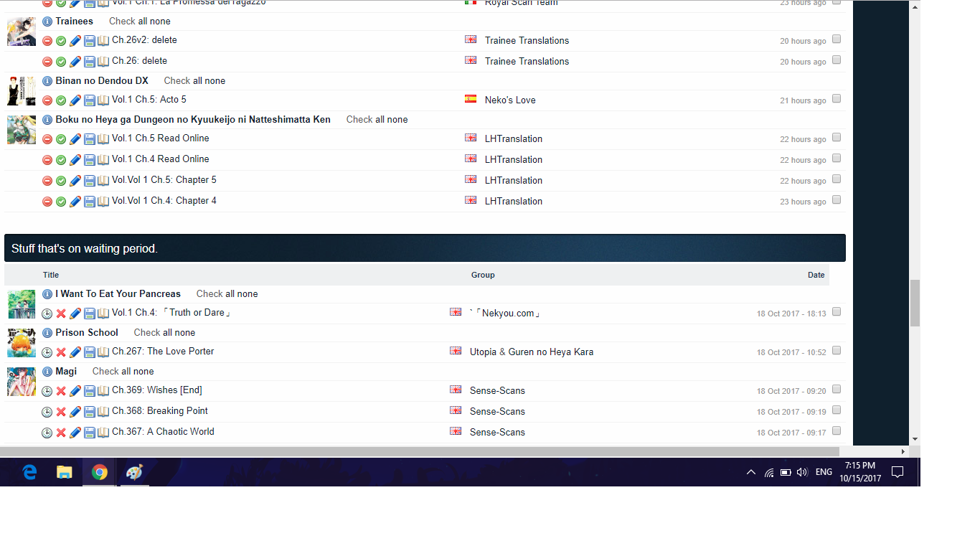Click ENG language indicator in tray
The height and width of the screenshot is (551, 980).
point(824,472)
